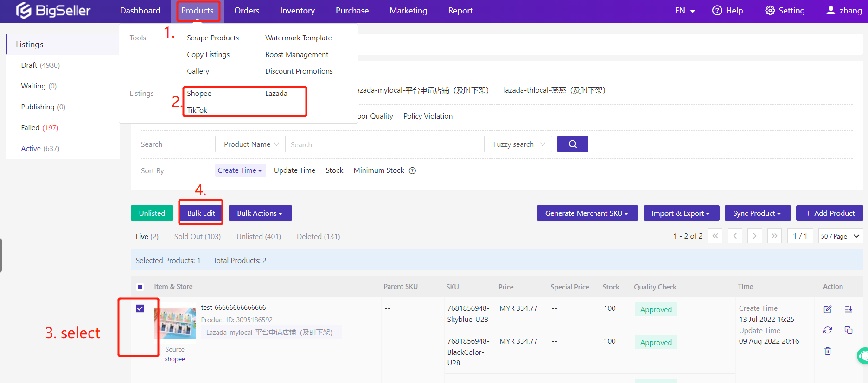Open the green chat support bubble

point(863,356)
